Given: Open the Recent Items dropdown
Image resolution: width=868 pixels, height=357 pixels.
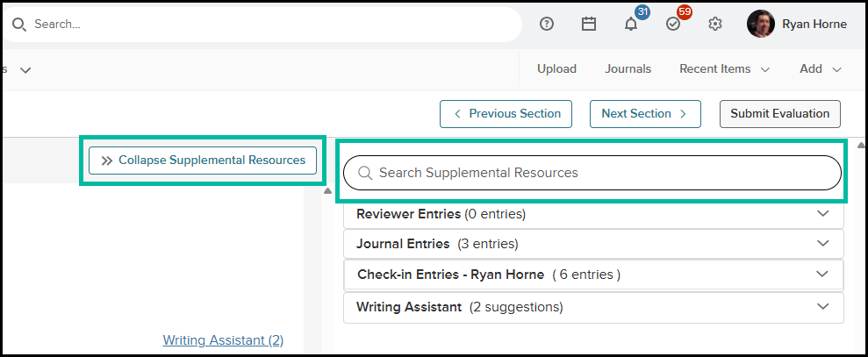Looking at the screenshot, I should point(725,69).
